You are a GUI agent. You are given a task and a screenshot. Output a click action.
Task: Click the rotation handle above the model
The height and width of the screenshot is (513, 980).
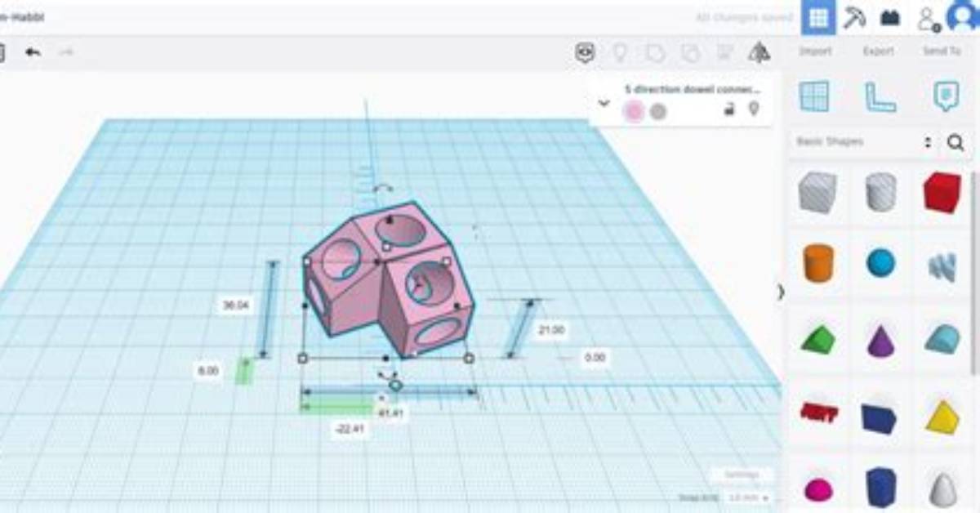tap(382, 188)
